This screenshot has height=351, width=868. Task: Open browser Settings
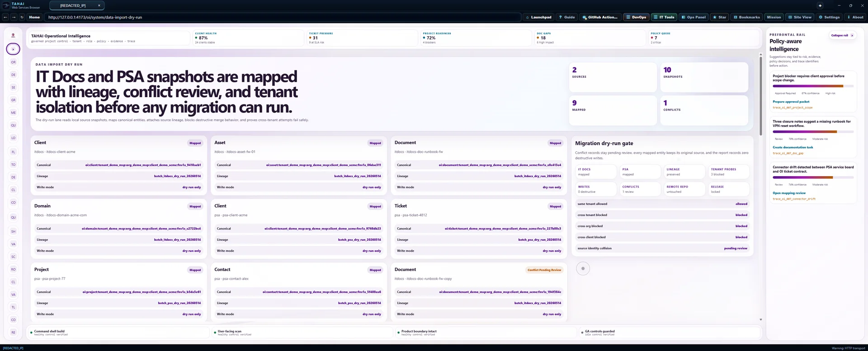(829, 17)
